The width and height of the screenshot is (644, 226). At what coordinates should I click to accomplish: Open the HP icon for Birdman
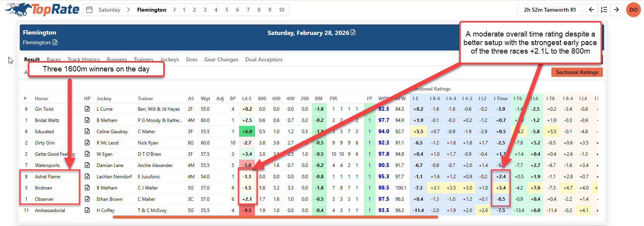[87, 188]
